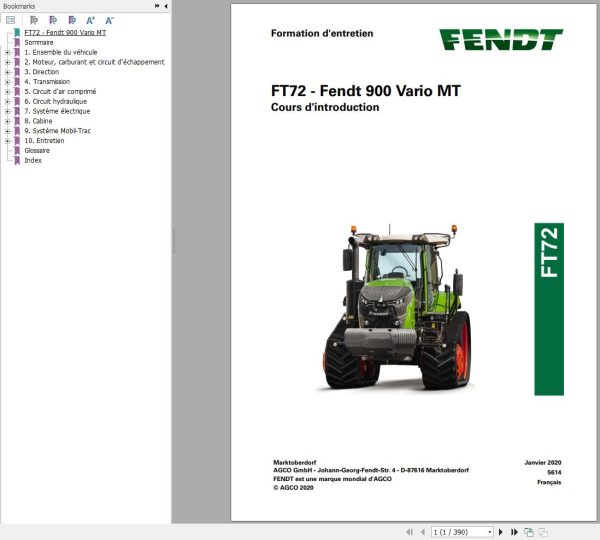600x540 pixels.
Task: Click the document number 5614
Action: pos(554,473)
